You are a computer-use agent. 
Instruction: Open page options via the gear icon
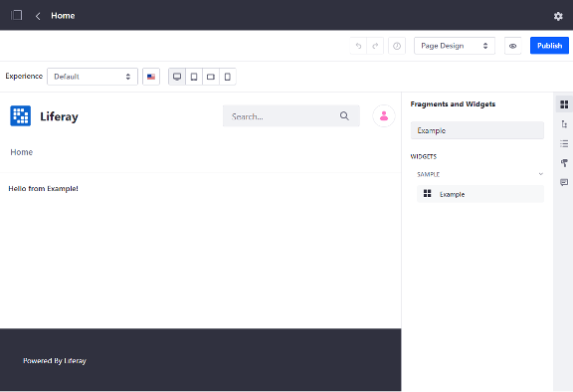pyautogui.click(x=558, y=16)
